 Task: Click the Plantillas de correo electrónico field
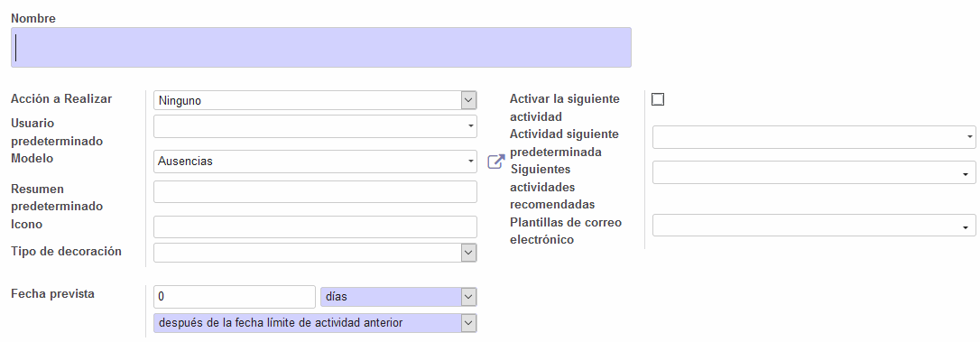pos(814,226)
